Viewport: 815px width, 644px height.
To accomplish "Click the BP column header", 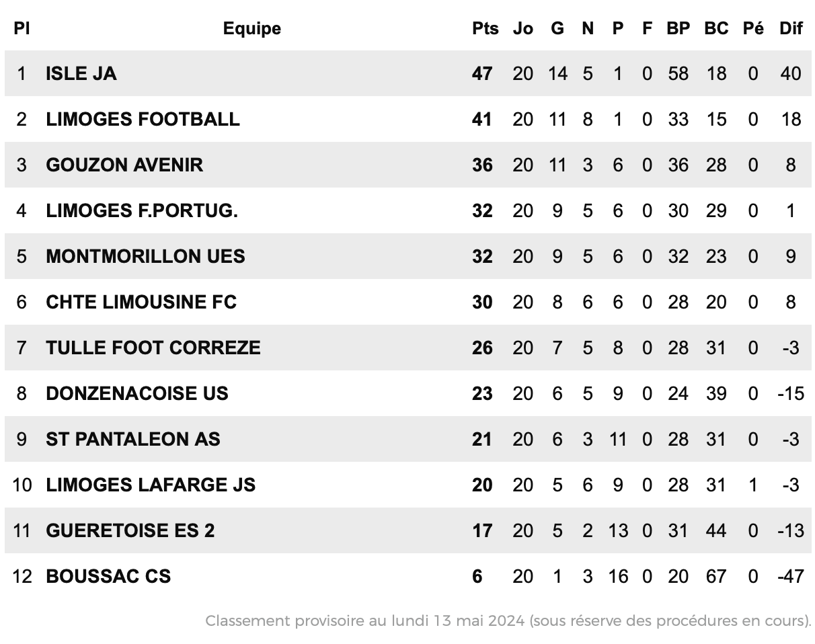I will [678, 28].
